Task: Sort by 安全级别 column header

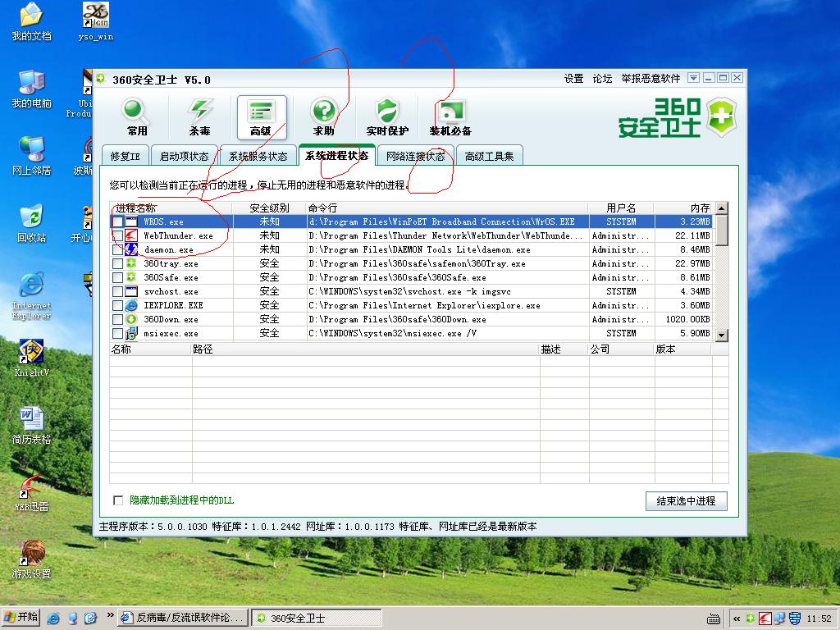Action: click(269, 208)
